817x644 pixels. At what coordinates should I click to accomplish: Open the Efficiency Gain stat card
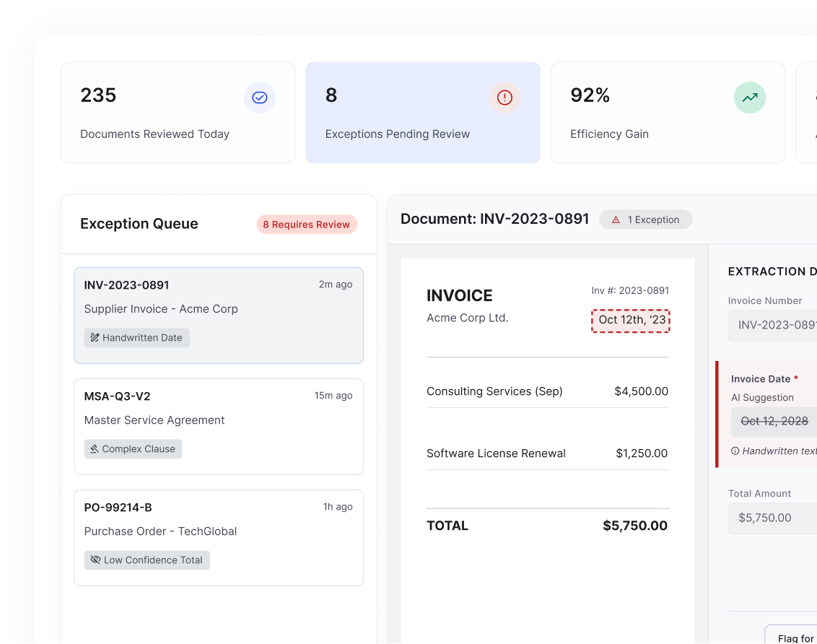point(668,113)
